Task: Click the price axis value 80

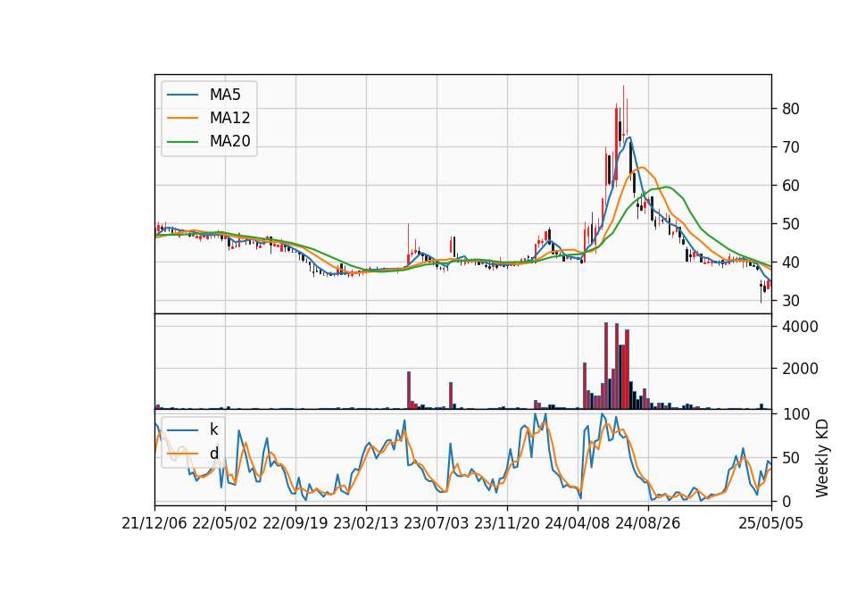Action: tap(791, 109)
